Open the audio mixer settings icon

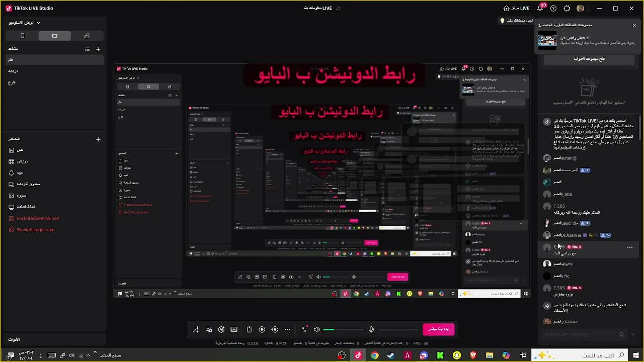304,329
